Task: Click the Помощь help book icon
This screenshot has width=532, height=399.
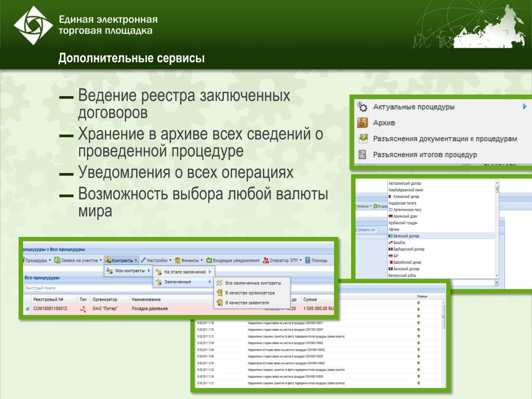Action: (308, 260)
